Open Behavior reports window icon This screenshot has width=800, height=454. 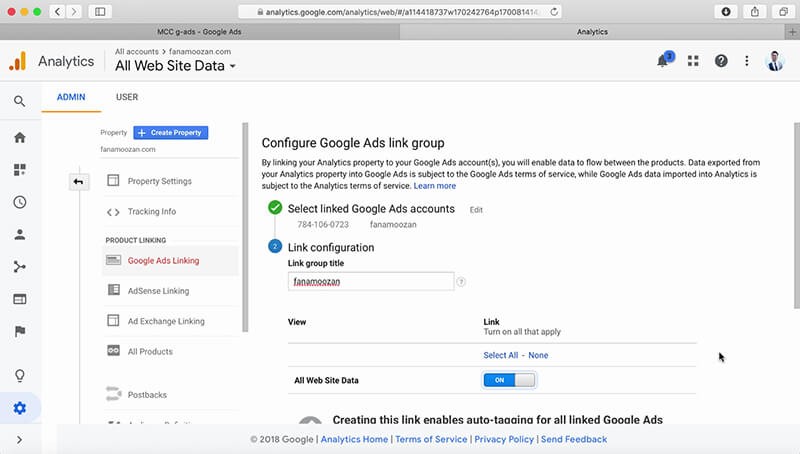point(19,299)
